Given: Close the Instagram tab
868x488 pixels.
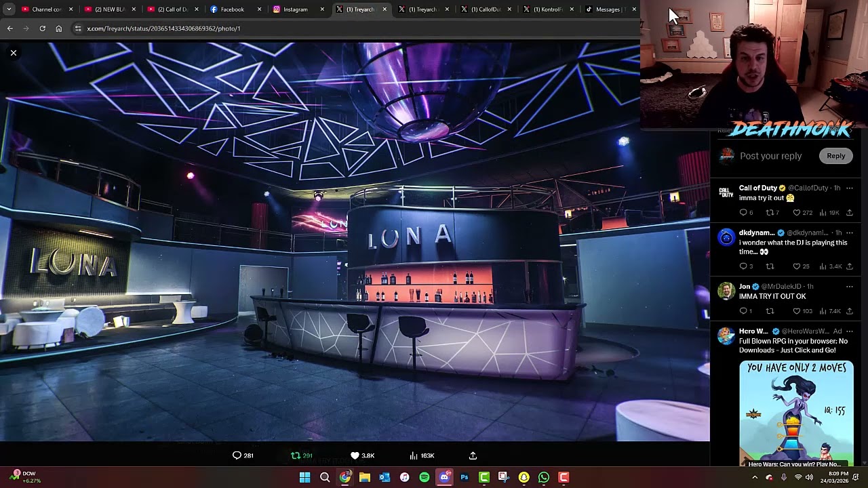Looking at the screenshot, I should point(321,9).
